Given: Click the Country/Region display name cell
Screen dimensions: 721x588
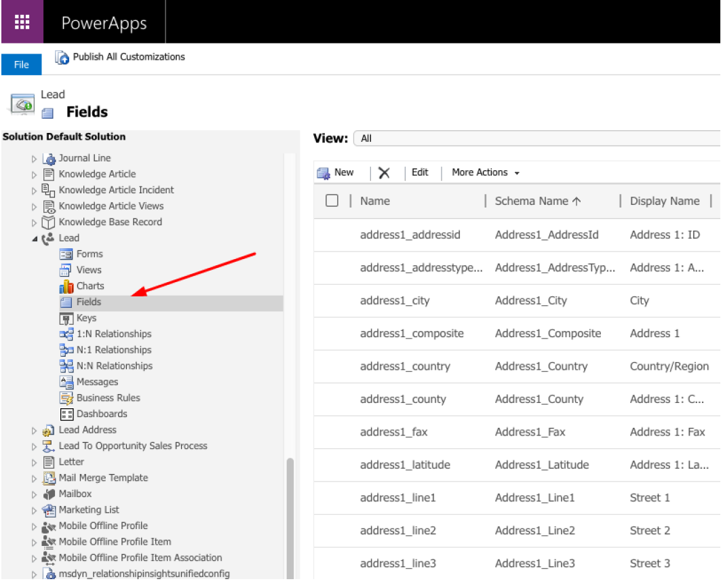Looking at the screenshot, I should point(669,366).
